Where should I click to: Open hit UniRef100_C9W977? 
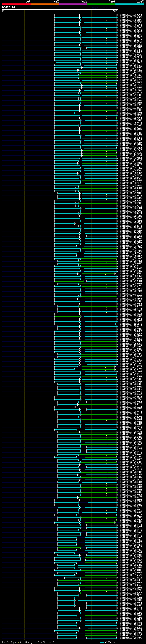(x=131, y=40)
